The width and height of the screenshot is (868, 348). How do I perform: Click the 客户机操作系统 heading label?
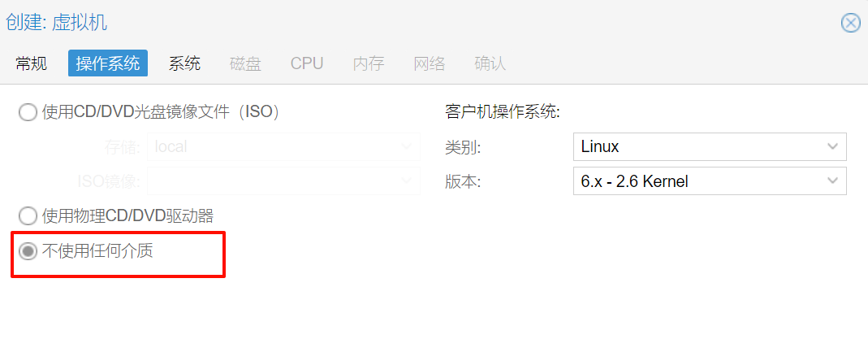pos(503,112)
